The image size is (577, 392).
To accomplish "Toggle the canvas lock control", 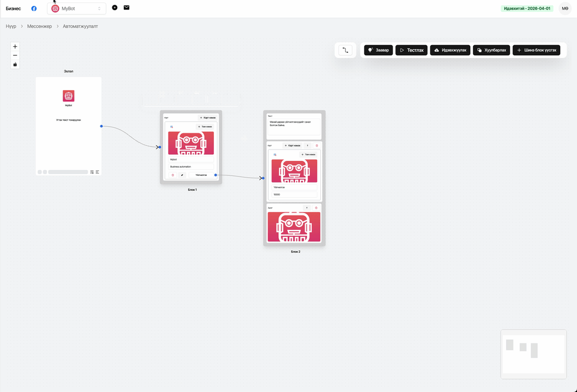I will (15, 64).
